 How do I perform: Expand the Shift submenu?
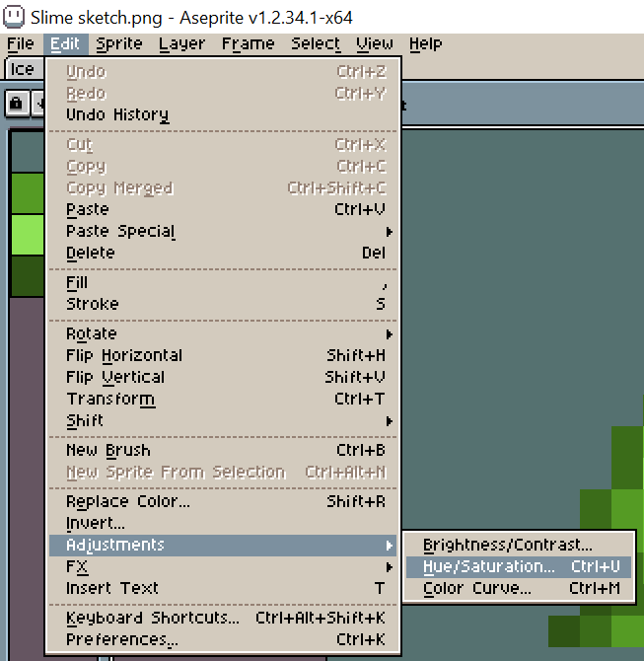(223, 420)
